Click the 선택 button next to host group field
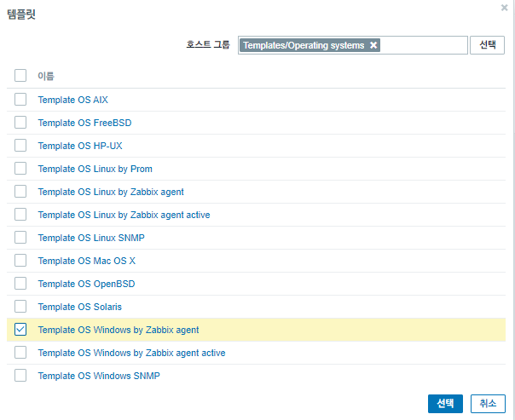Viewport: 515px width, 420px height. pyautogui.click(x=487, y=45)
